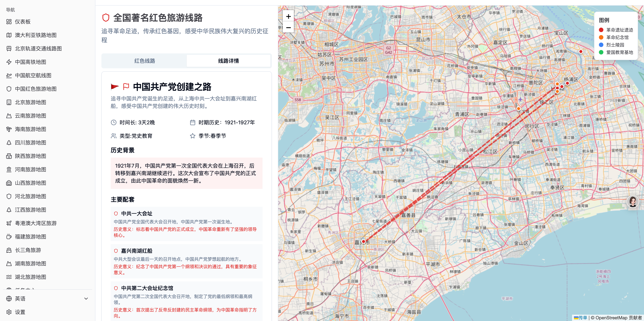Click the dashboard grid icon (仪表板)
This screenshot has width=644, height=321.
click(9, 22)
